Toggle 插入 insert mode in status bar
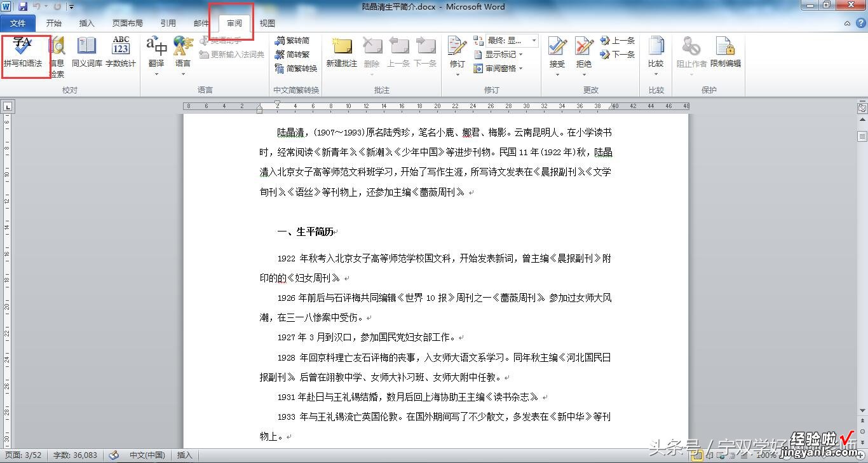The height and width of the screenshot is (463, 868). tap(185, 455)
